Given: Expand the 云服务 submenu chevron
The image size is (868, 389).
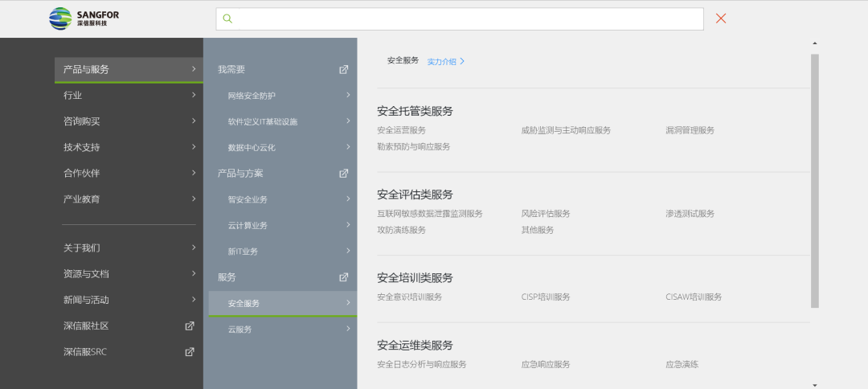Looking at the screenshot, I should click(x=348, y=329).
